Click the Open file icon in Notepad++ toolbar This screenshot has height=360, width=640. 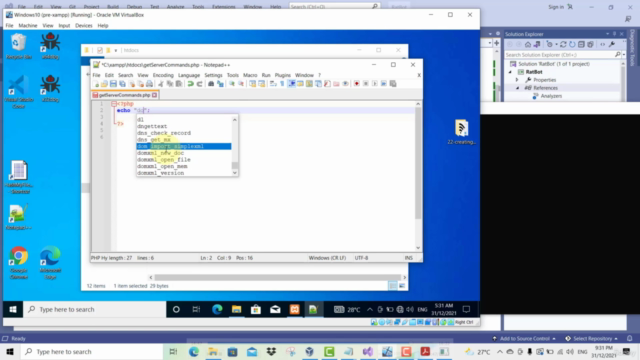tap(104, 84)
